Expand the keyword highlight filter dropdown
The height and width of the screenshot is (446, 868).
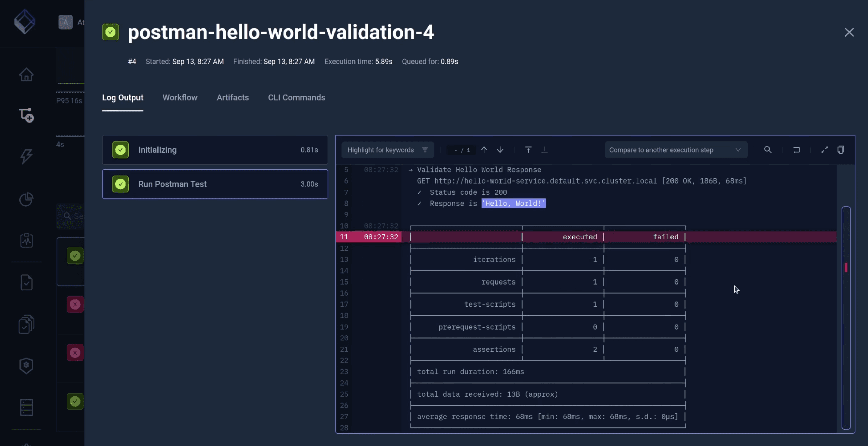pos(425,150)
